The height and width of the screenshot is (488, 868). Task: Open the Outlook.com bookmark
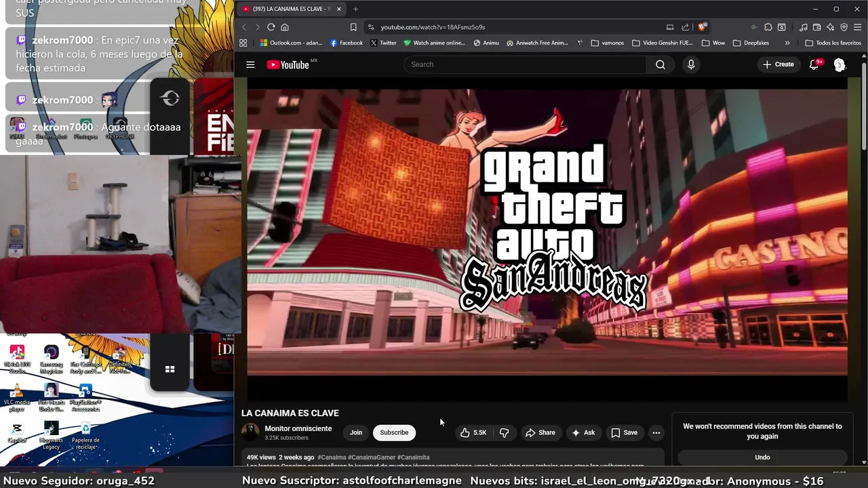pos(292,43)
